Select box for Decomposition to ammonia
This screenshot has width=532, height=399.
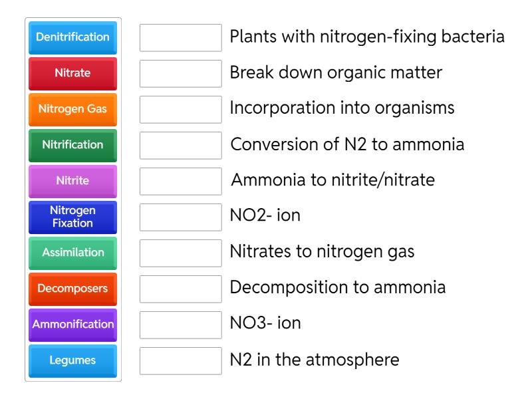point(181,289)
